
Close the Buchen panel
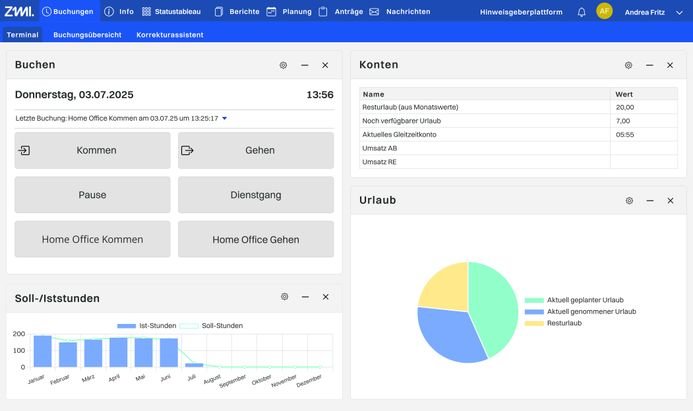[325, 65]
